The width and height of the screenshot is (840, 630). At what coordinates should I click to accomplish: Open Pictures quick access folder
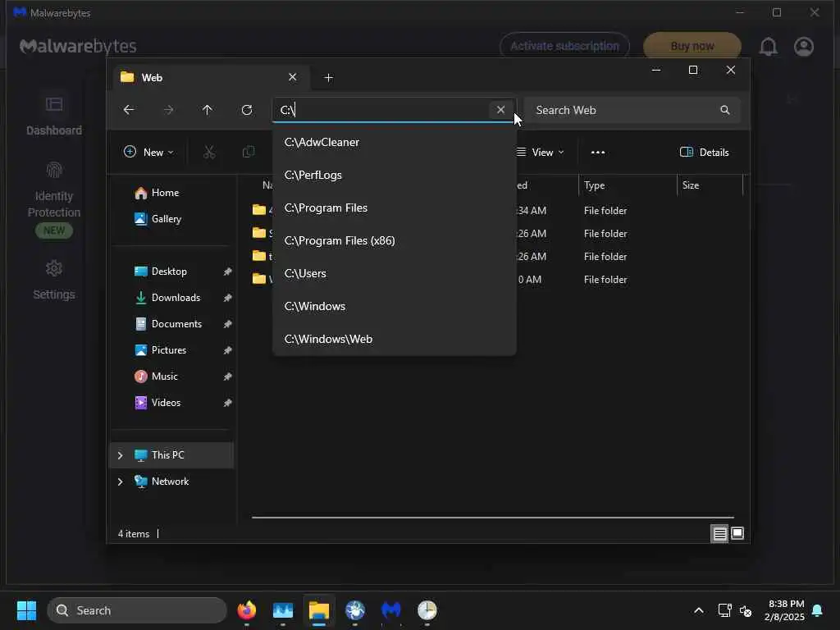tap(171, 349)
